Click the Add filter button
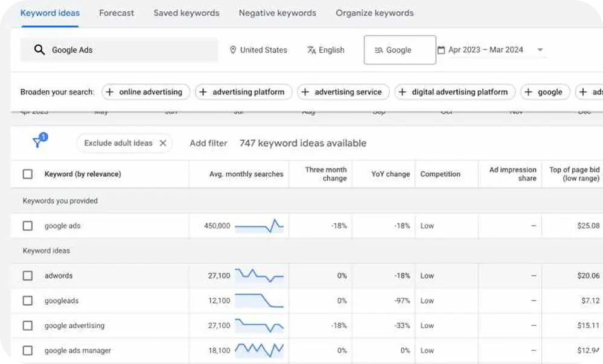The width and height of the screenshot is (603, 364). click(x=208, y=143)
